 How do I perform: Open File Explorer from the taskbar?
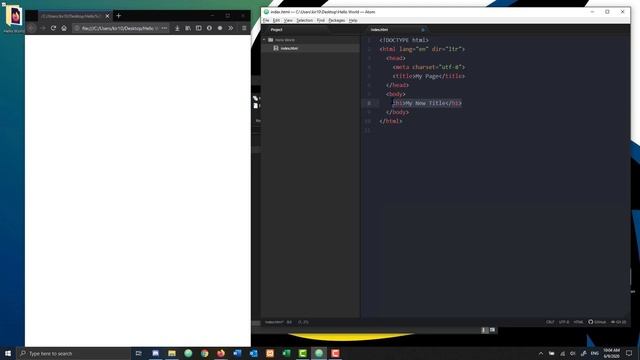[172, 353]
